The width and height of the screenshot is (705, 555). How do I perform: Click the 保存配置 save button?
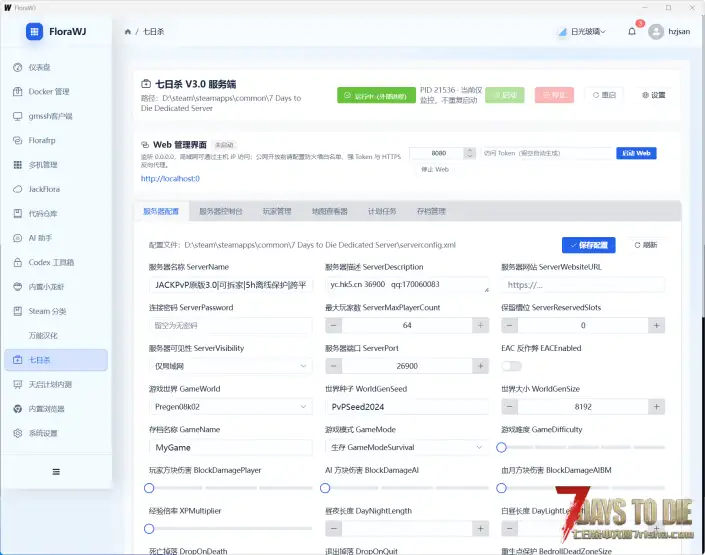(589, 245)
